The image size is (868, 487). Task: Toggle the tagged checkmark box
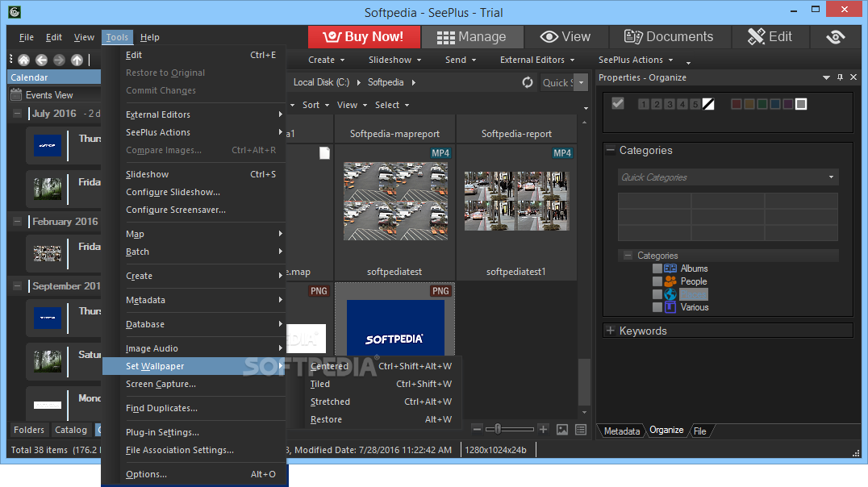[x=618, y=103]
